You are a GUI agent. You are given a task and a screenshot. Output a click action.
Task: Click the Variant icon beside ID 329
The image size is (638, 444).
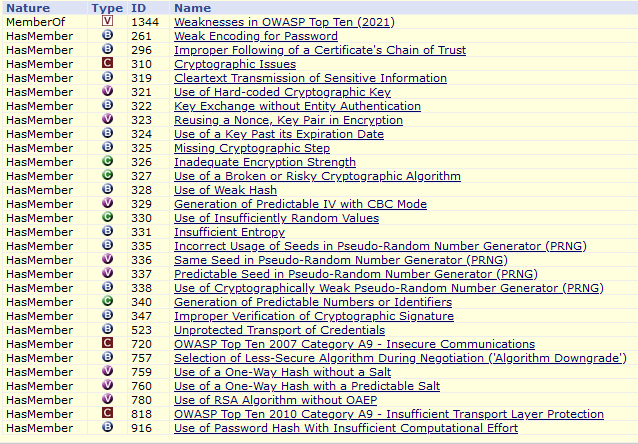pos(107,203)
